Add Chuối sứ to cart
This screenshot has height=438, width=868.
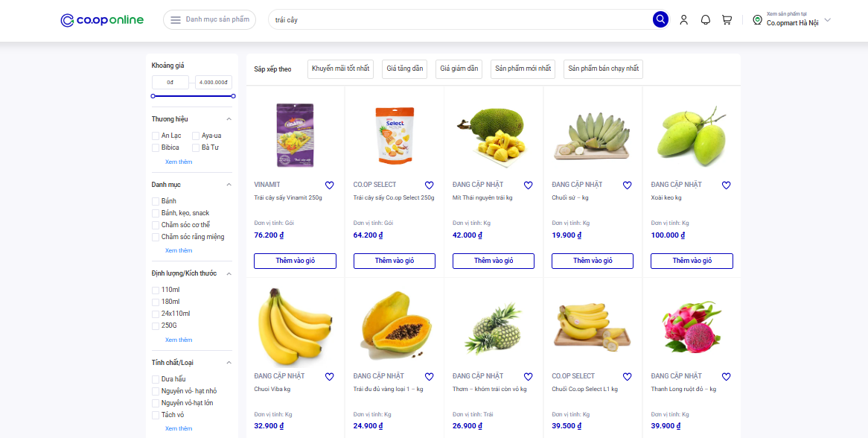pyautogui.click(x=592, y=261)
